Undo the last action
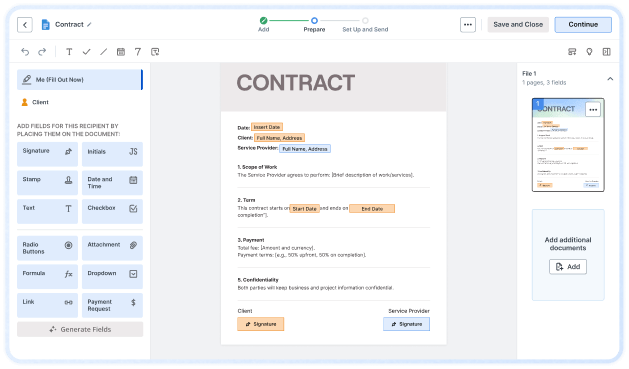629x369 pixels. click(x=25, y=52)
